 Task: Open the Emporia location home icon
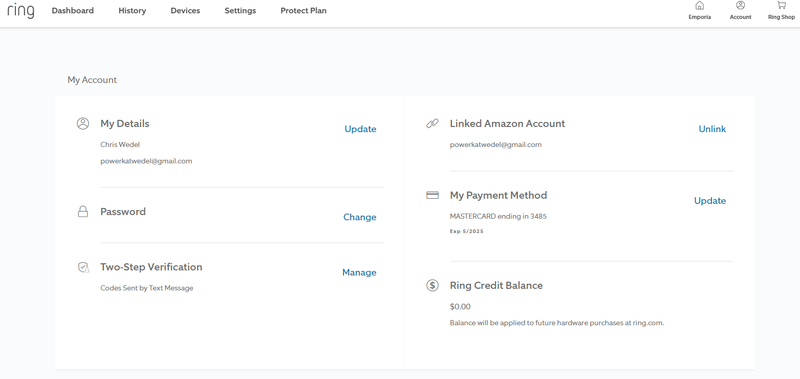pos(699,6)
